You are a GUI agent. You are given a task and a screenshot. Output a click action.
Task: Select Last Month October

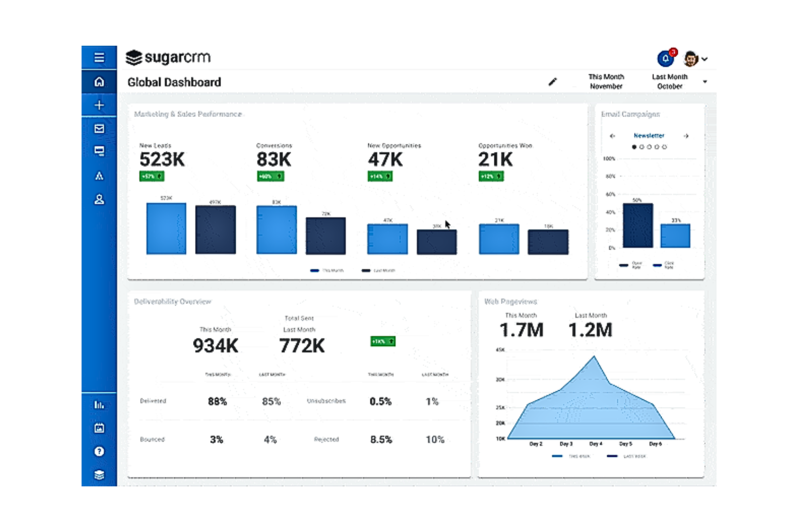(x=670, y=81)
